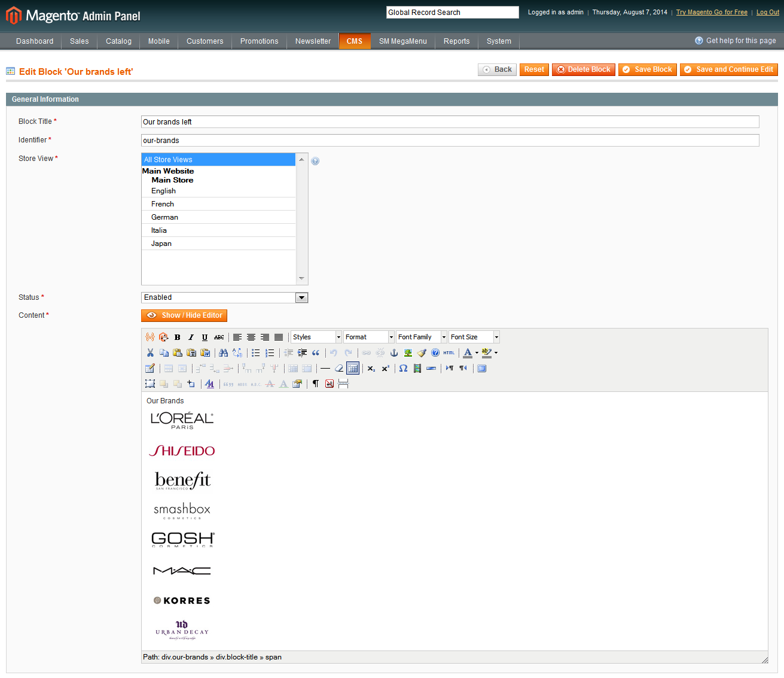This screenshot has width=784, height=678.
Task: Click the Reset button
Action: tap(534, 69)
